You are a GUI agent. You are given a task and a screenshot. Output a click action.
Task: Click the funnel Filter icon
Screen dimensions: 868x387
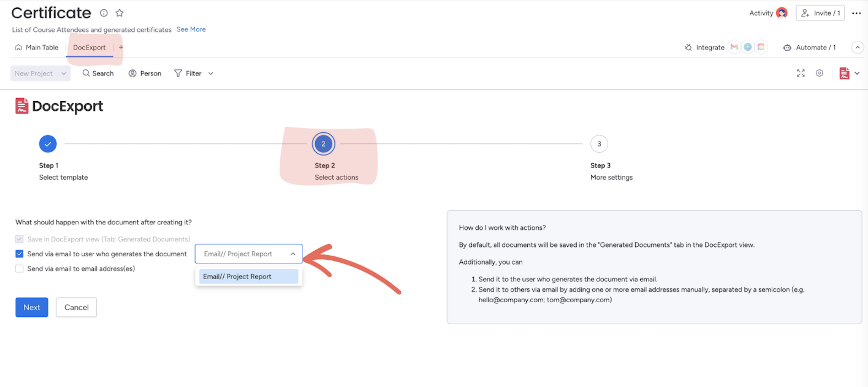tap(178, 73)
